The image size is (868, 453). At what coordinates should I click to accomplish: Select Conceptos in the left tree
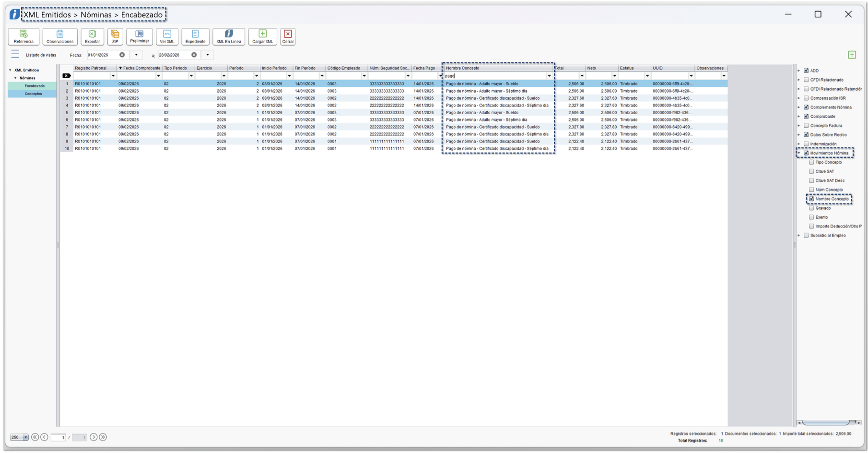33,94
